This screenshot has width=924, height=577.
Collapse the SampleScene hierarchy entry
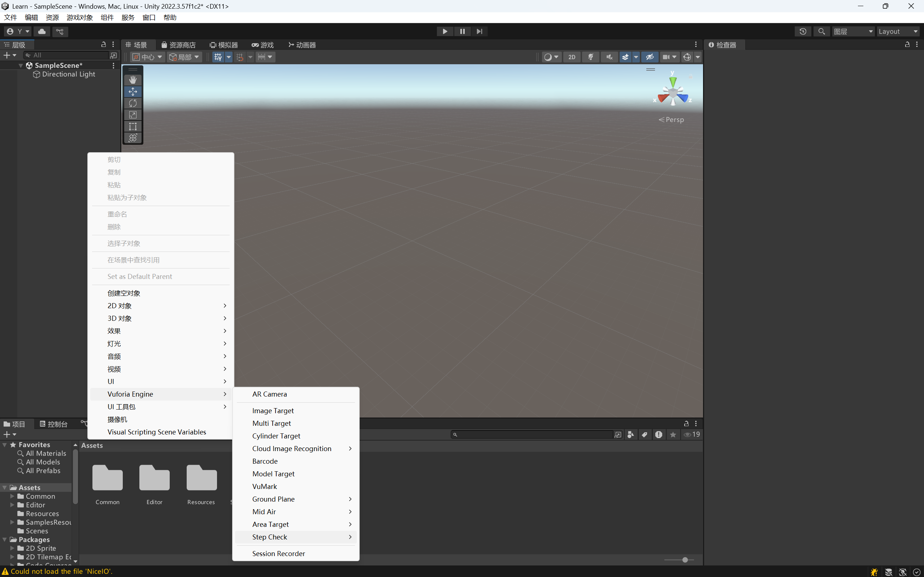pyautogui.click(x=21, y=66)
